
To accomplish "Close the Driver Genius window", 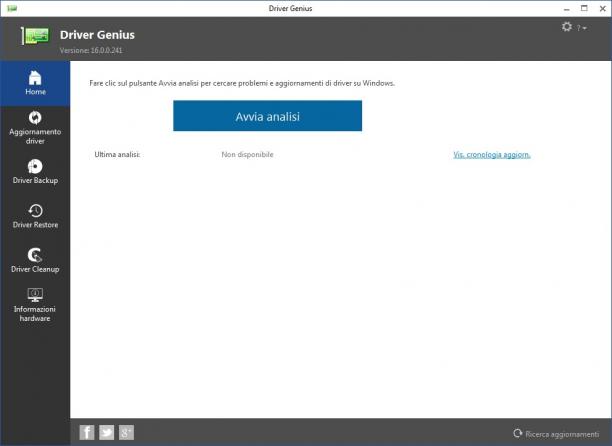I will pos(602,9).
